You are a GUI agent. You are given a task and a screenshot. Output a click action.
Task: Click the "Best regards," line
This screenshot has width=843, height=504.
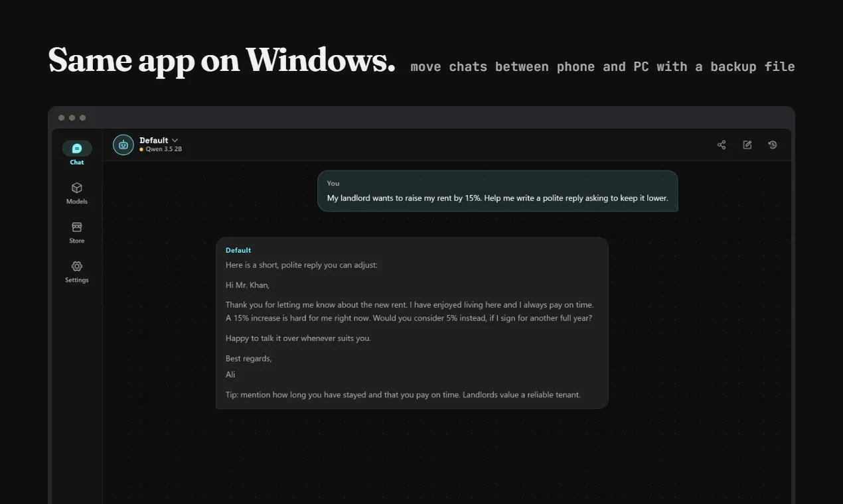click(x=249, y=359)
